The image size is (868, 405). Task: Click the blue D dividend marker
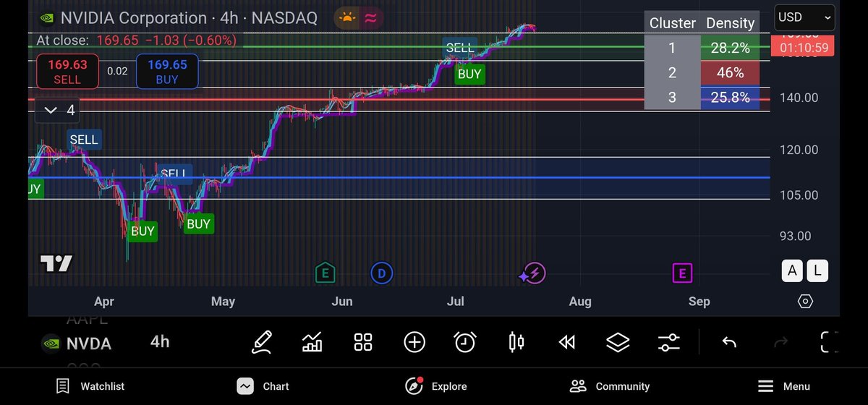click(x=381, y=273)
